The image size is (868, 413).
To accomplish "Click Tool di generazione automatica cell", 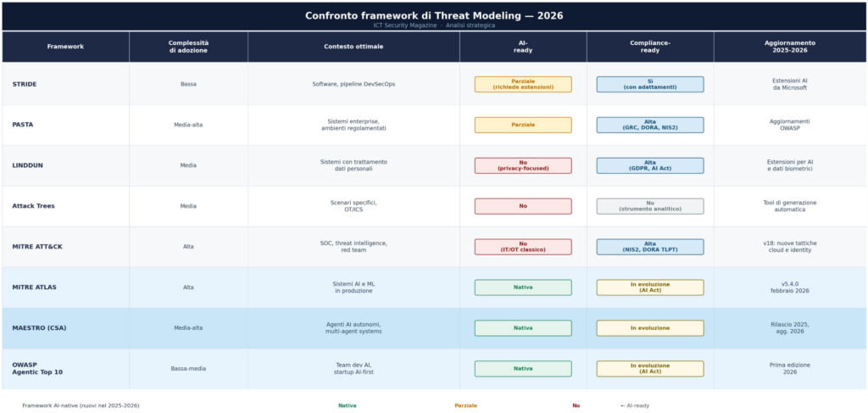I will point(790,206).
